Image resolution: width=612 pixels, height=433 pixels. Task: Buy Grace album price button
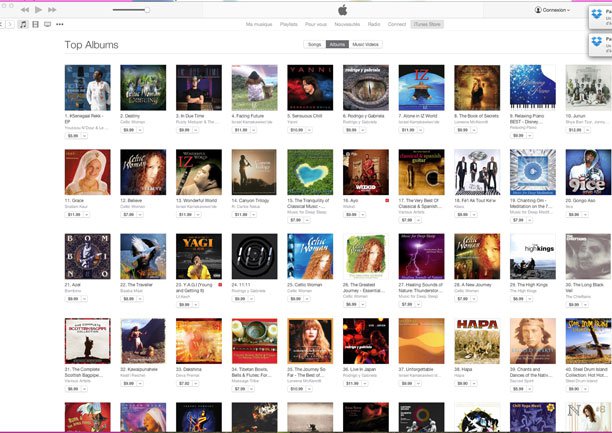tap(74, 214)
